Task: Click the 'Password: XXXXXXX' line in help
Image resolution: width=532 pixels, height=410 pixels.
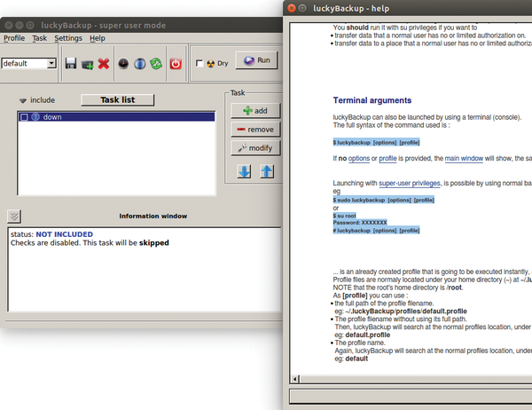Action: point(360,223)
